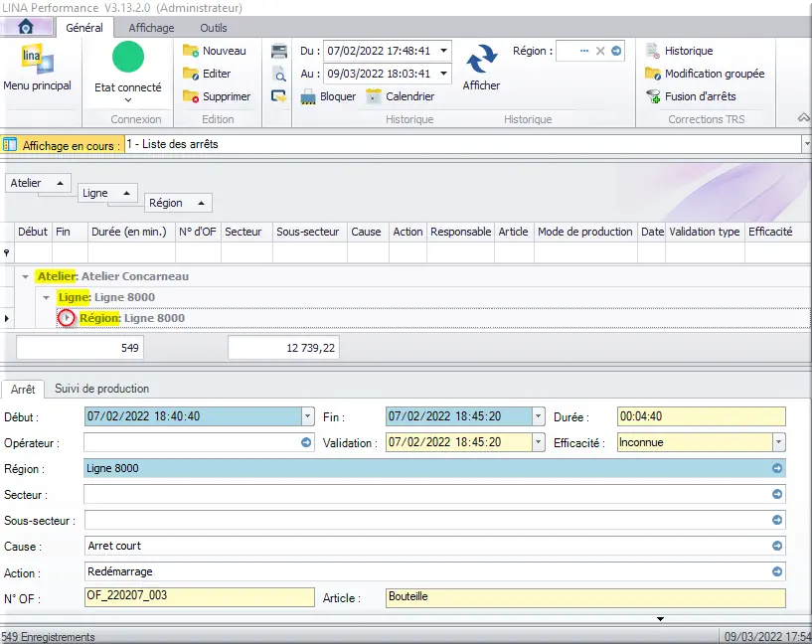Open the Suivi de production tab
The width and height of the screenshot is (812, 644).
102,389
